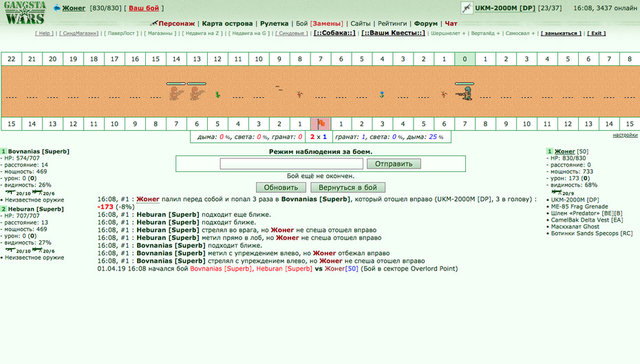Viewport: 640px width, 364px height.
Task: Click the Верталёд + link
Action: (485, 33)
